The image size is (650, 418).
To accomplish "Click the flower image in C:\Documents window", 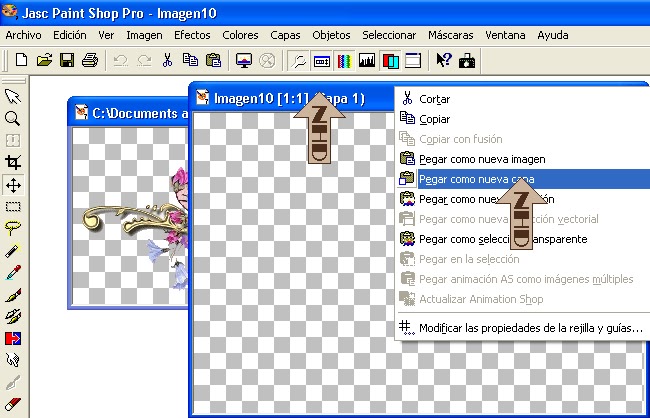I will [135, 226].
